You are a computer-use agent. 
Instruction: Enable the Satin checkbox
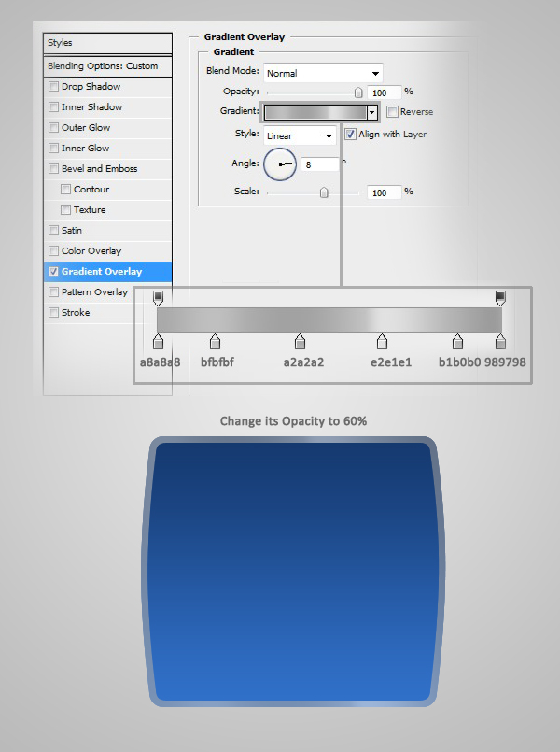pyautogui.click(x=53, y=230)
